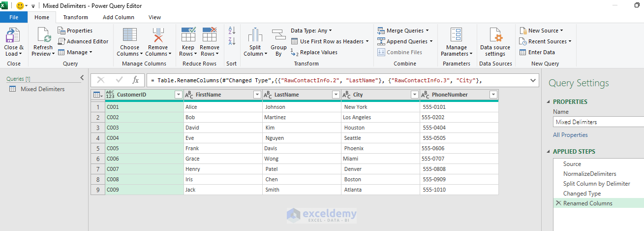
Task: Open the All Properties link
Action: tap(570, 135)
